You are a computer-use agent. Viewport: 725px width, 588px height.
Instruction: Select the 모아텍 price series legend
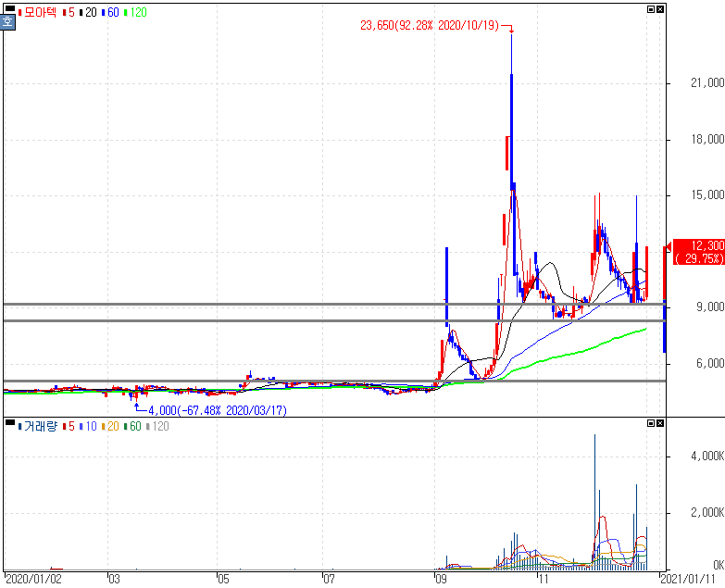pyautogui.click(x=37, y=12)
